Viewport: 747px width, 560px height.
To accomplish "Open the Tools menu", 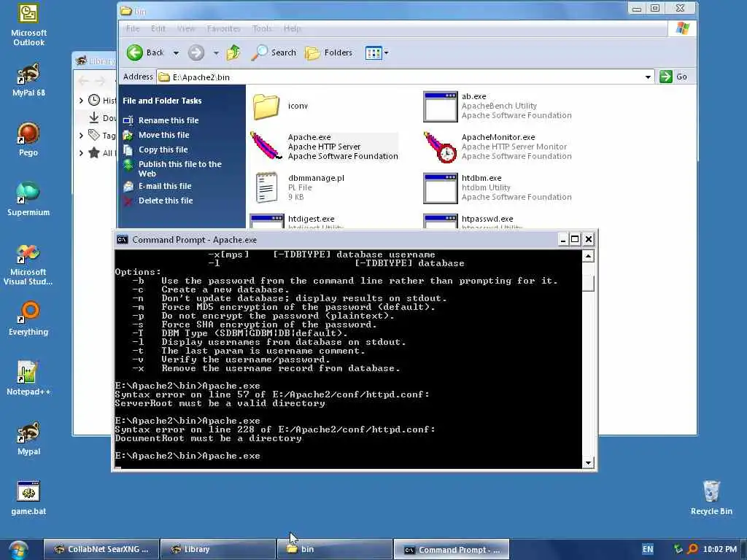I will pos(262,28).
